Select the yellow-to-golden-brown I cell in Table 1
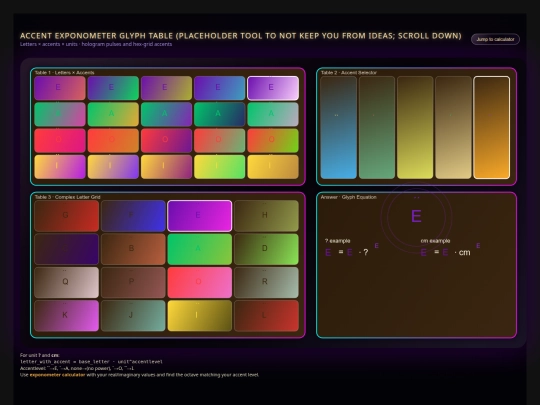Screen dimensions: 540x405 [x=273, y=167]
